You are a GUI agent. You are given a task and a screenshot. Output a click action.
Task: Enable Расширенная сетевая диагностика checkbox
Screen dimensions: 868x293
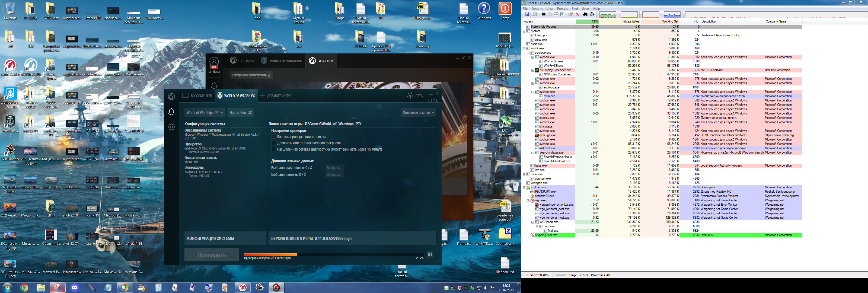(x=274, y=149)
